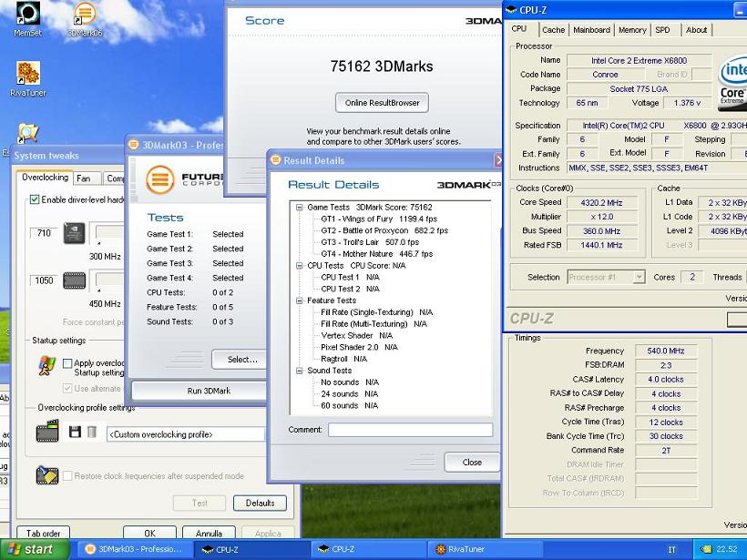Click the CPU-Z window title icon
Screen dimensions: 747x560
tap(511, 9)
